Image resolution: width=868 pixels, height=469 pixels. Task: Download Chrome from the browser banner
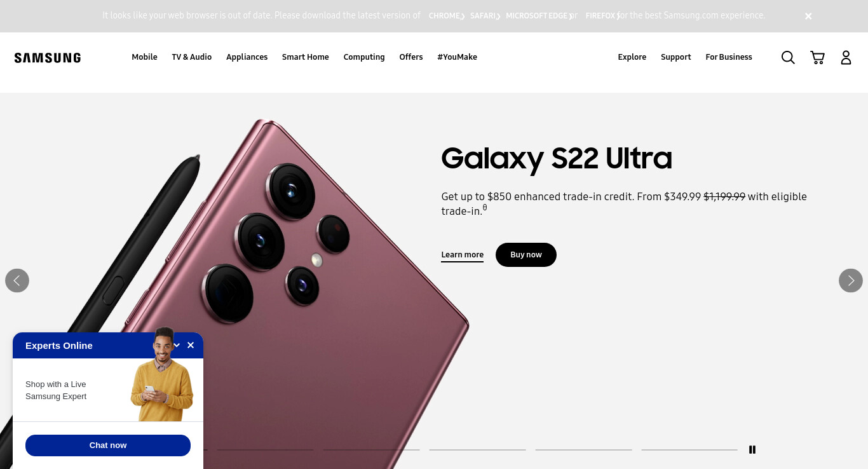[x=446, y=16]
